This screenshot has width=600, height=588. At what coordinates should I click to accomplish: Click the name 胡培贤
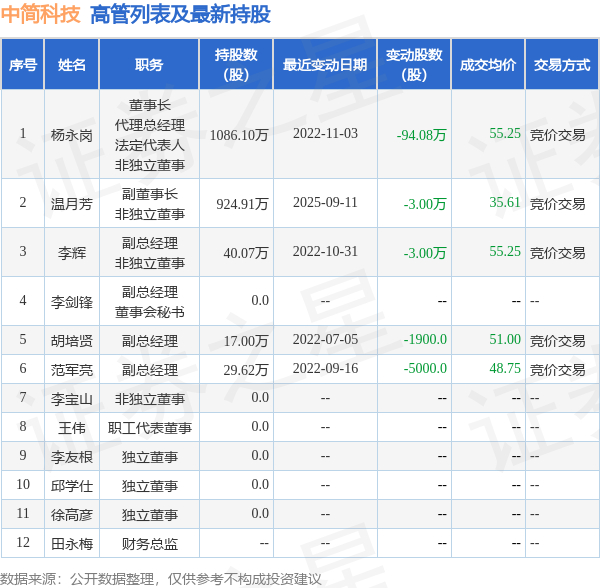click(72, 340)
